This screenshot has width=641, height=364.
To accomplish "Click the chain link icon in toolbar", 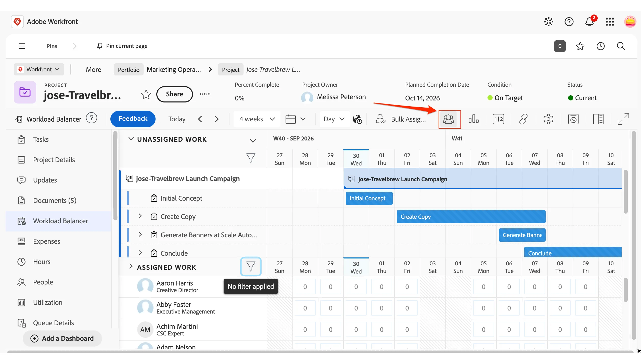I will (x=523, y=119).
